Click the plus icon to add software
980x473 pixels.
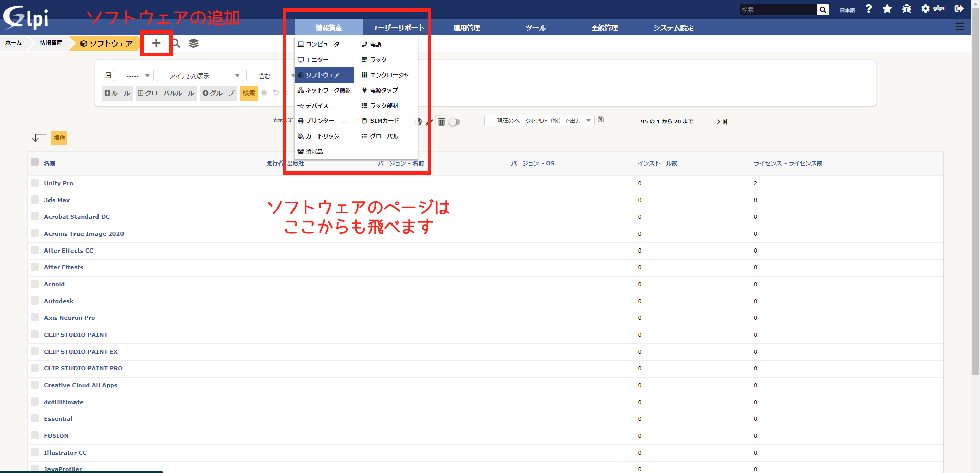[156, 43]
